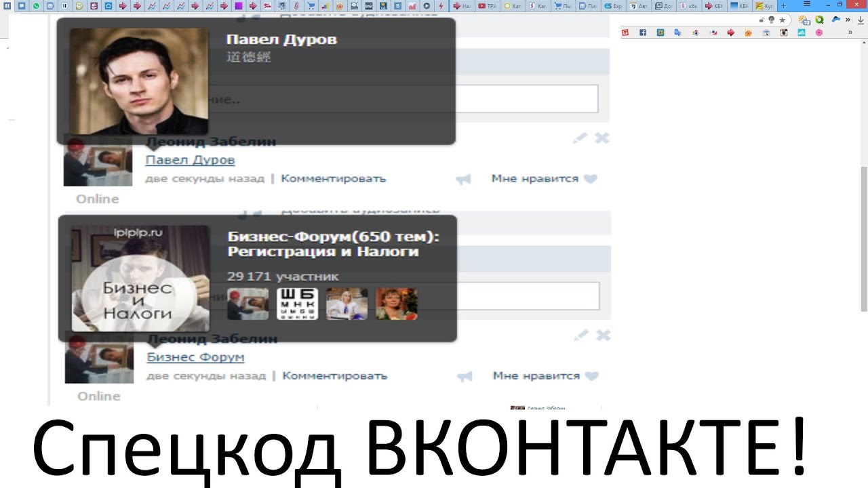This screenshot has height=488, width=868.
Task: Edit the Павел Дуров post with pencil icon
Action: (580, 138)
